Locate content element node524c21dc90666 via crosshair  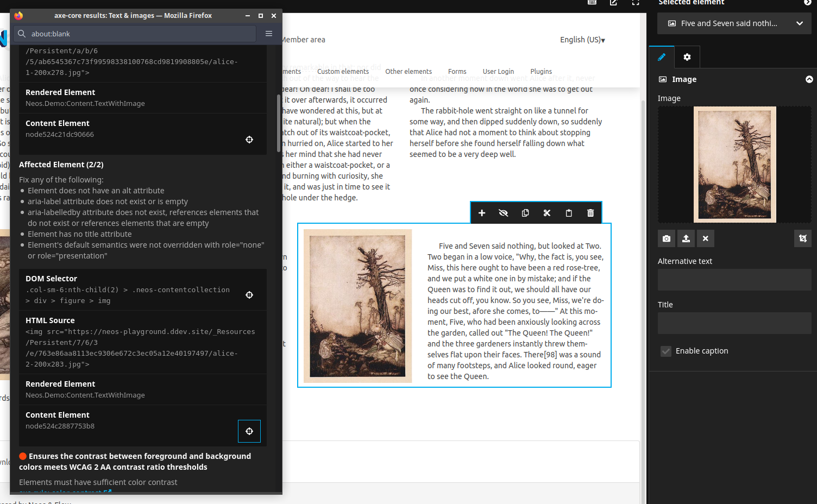click(249, 140)
